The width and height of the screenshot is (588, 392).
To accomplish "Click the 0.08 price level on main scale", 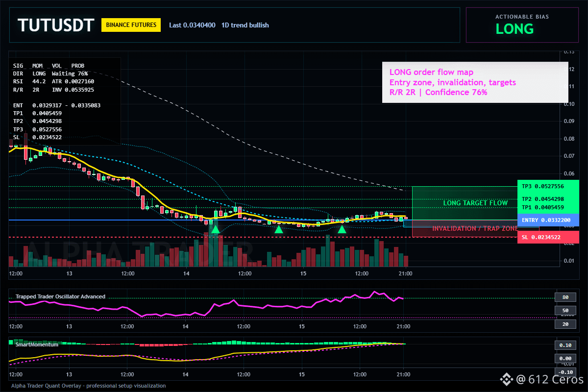I will 568,139.
